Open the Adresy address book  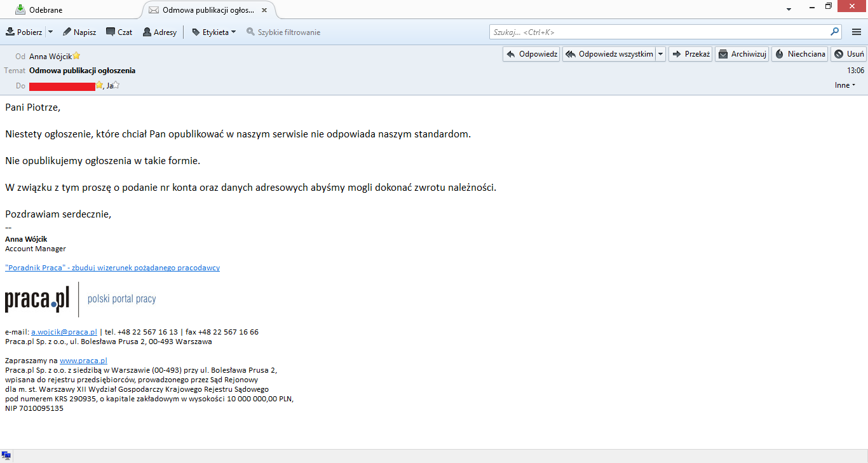pyautogui.click(x=159, y=32)
